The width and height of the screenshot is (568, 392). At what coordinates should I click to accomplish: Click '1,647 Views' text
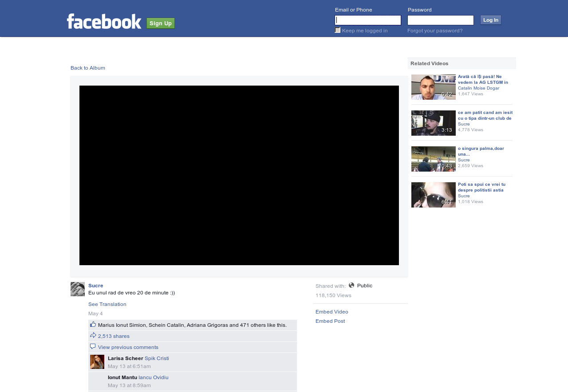pos(470,94)
